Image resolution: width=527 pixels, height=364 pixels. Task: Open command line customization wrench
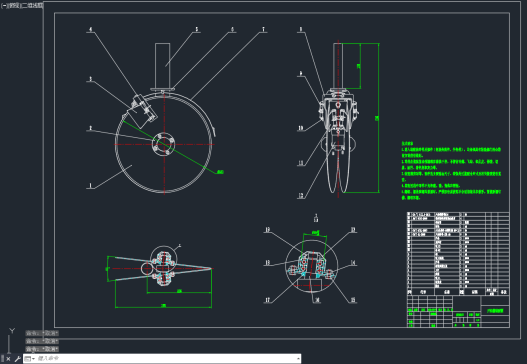(x=18, y=359)
